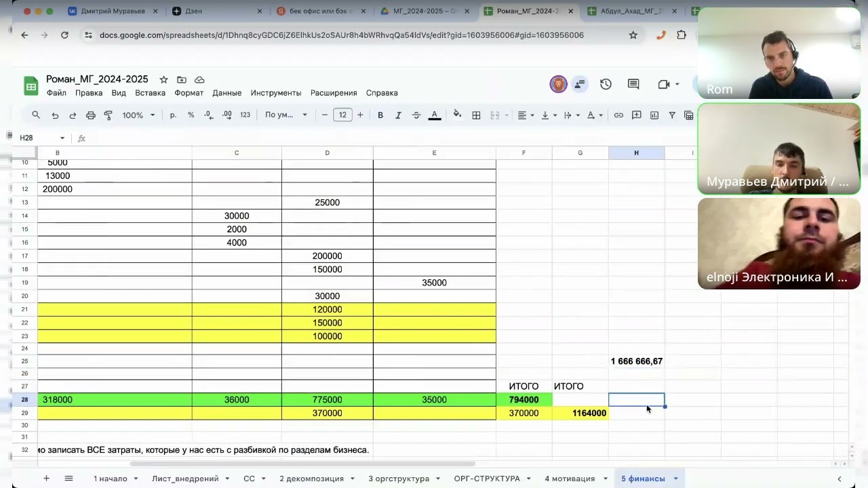Increase font size with plus button

360,115
